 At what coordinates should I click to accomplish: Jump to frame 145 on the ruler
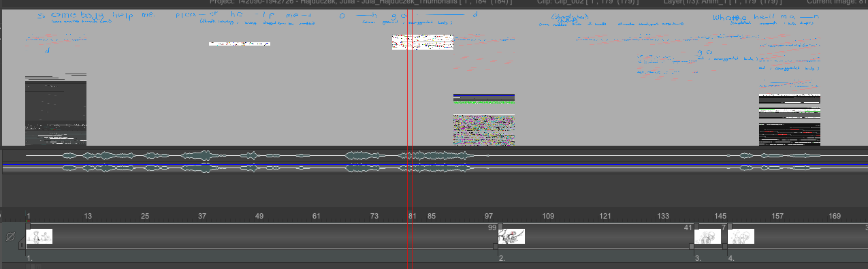point(720,216)
